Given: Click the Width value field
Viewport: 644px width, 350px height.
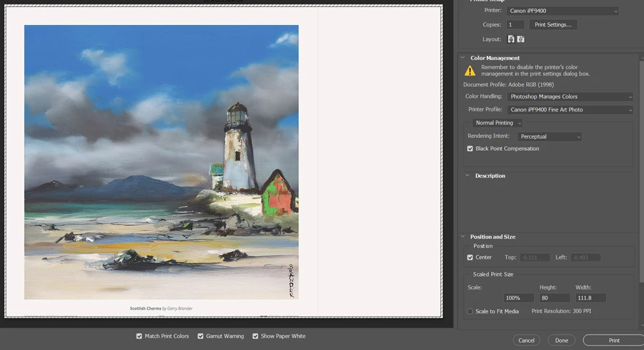Looking at the screenshot, I should (590, 298).
